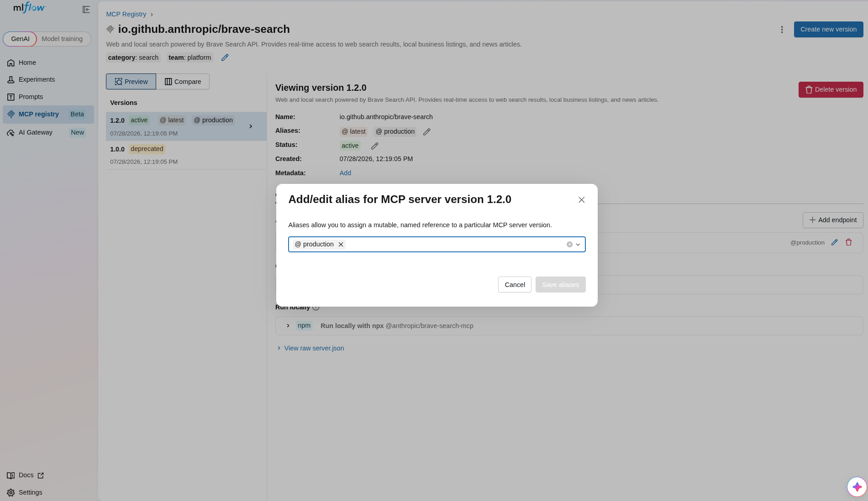The width and height of the screenshot is (868, 501).
Task: Click the New badge beside AI Gateway
Action: pyautogui.click(x=77, y=132)
